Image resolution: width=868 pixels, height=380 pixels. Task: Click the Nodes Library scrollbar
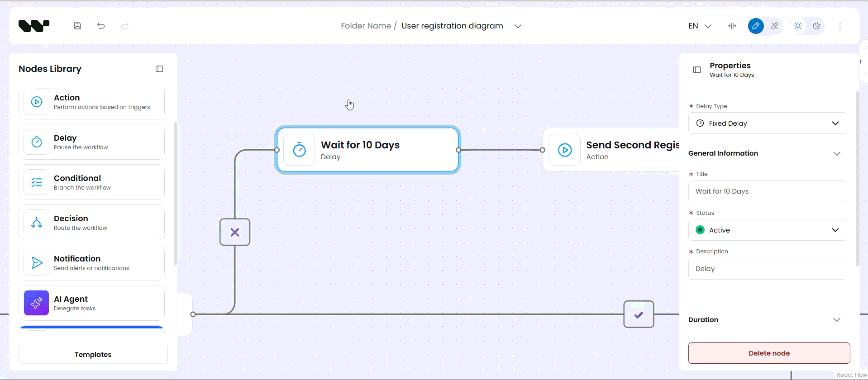[x=175, y=194]
